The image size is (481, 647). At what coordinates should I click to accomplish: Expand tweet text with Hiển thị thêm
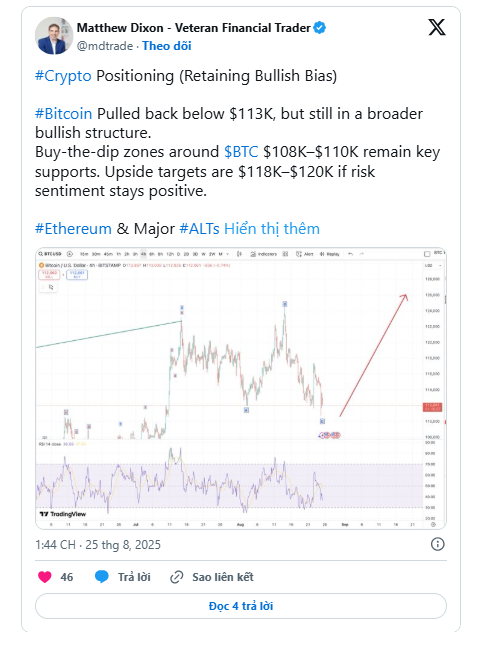pyautogui.click(x=272, y=229)
